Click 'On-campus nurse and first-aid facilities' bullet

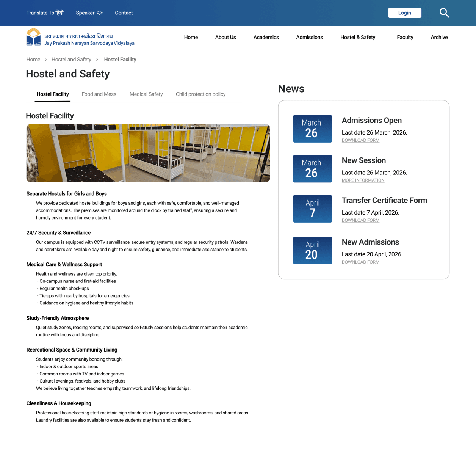(77, 281)
